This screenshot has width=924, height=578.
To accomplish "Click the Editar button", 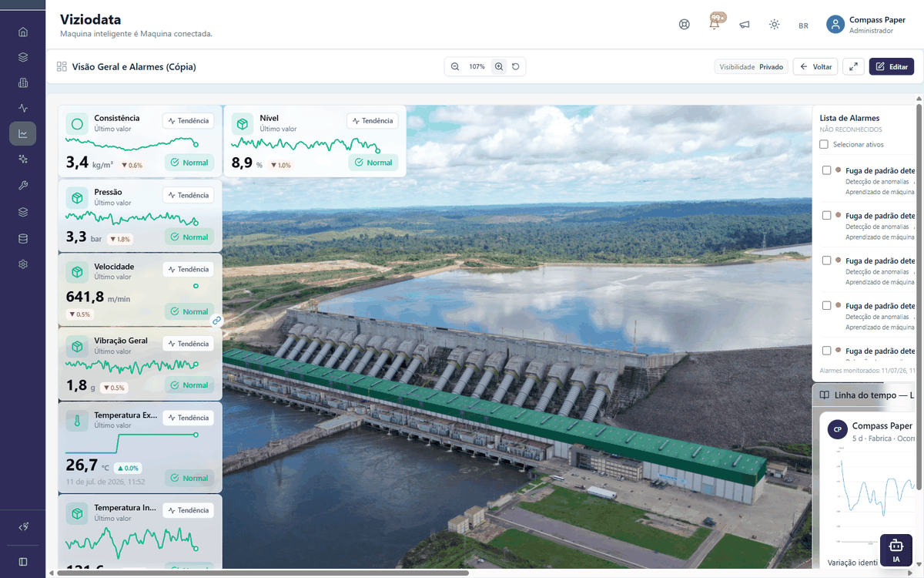I will [892, 67].
